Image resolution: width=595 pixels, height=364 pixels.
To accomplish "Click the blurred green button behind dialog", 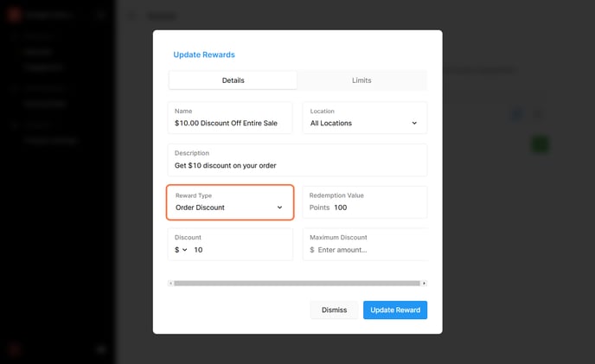I will (540, 144).
